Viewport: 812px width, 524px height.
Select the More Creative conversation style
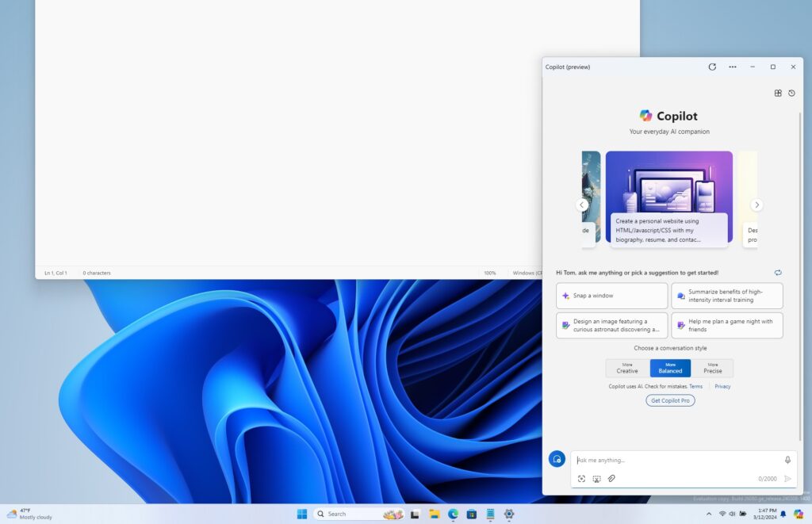click(627, 368)
